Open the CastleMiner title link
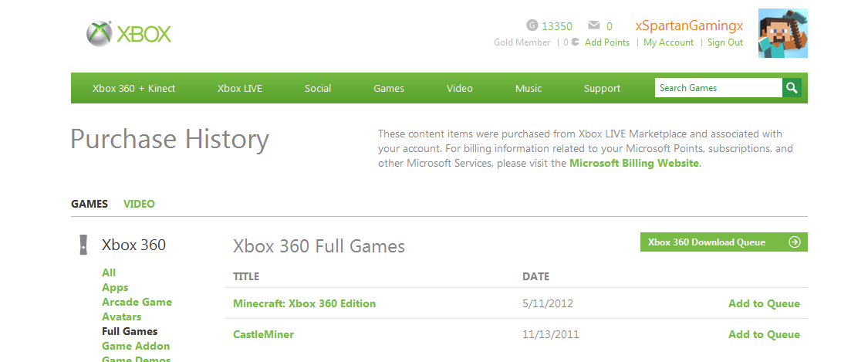Viewport: 868px width, 362px height. click(x=263, y=334)
